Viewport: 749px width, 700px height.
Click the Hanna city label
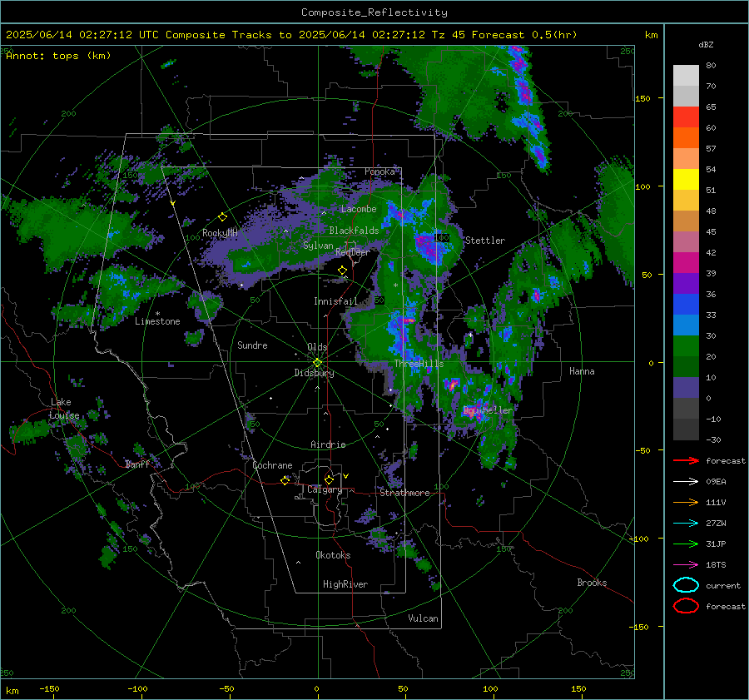pos(582,371)
